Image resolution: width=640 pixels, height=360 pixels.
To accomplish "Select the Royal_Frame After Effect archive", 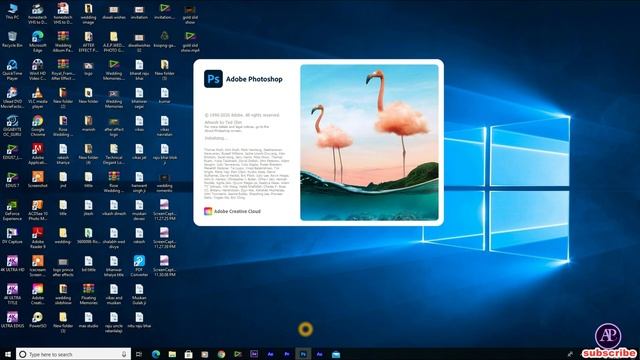I will click(63, 70).
